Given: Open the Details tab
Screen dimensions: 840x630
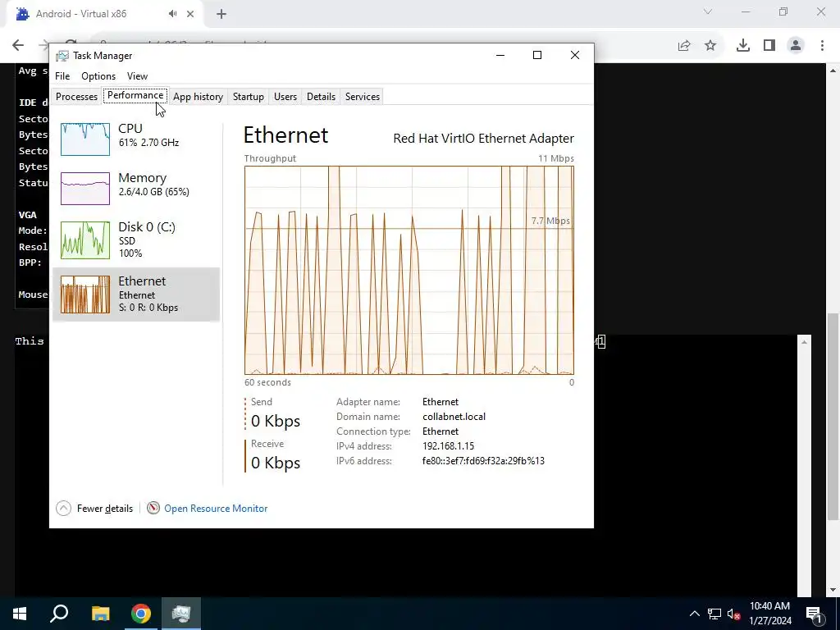Looking at the screenshot, I should click(321, 97).
